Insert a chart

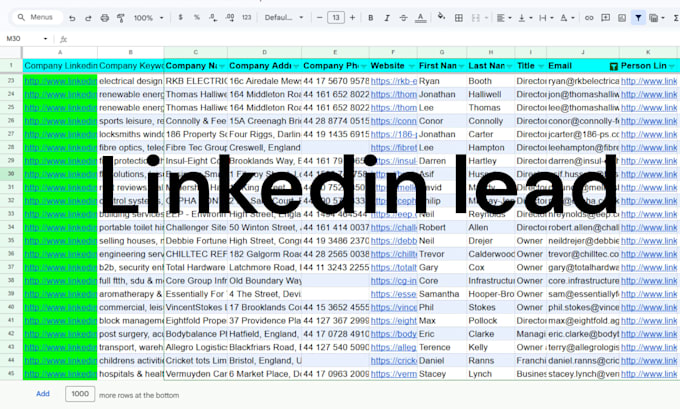pyautogui.click(x=622, y=18)
